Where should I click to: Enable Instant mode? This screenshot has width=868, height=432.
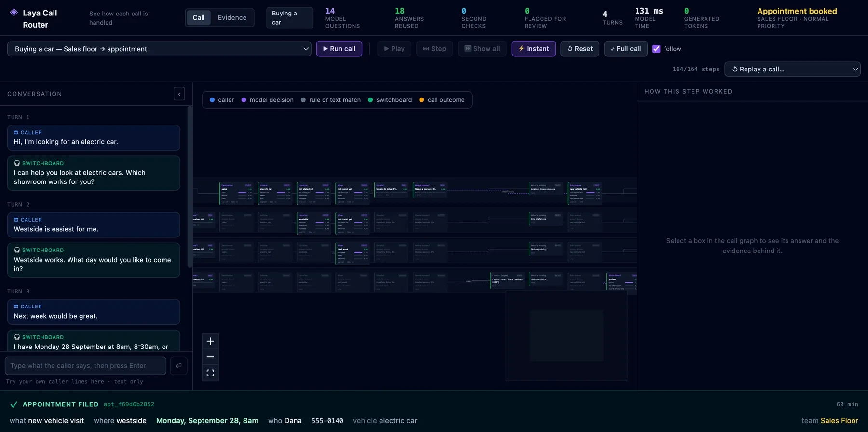point(534,49)
